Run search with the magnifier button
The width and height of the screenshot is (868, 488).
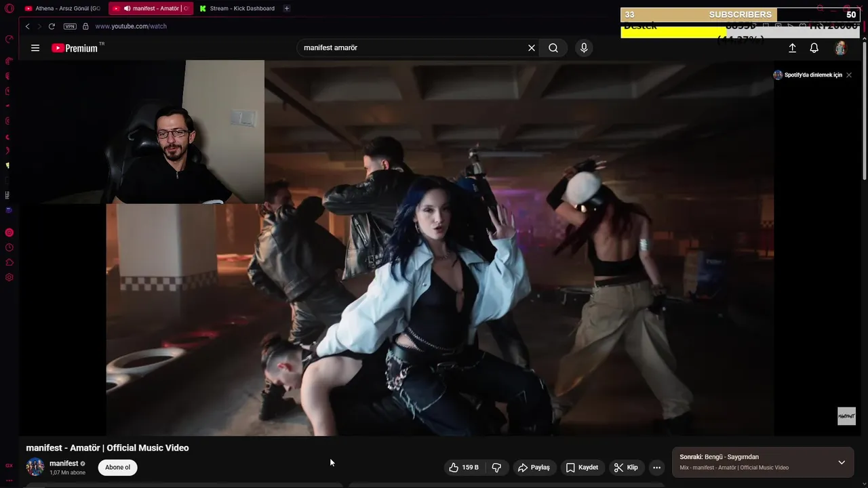[553, 48]
